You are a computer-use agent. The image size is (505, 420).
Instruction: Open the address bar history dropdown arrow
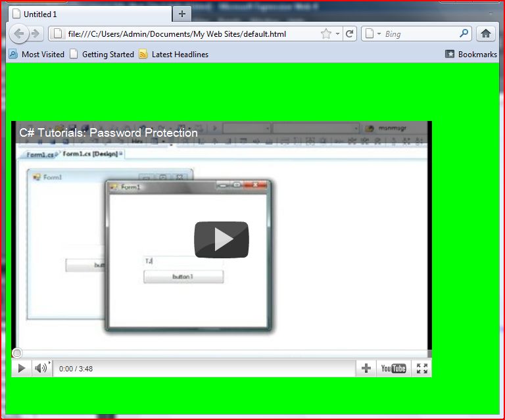[x=337, y=34]
